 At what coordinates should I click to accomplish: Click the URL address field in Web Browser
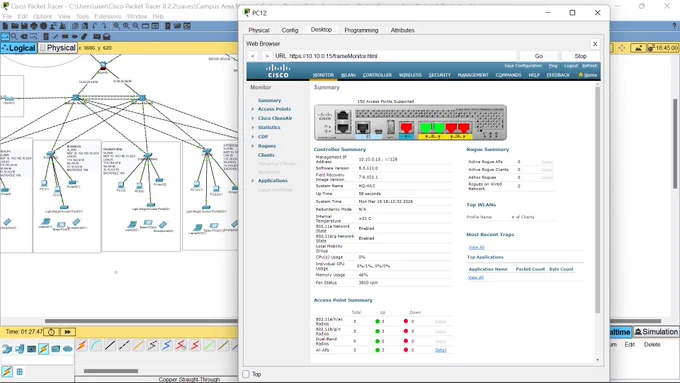tap(402, 56)
